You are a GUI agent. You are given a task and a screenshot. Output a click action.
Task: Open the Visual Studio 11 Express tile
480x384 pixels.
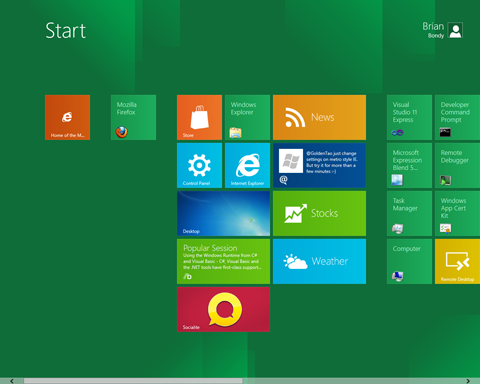point(409,117)
